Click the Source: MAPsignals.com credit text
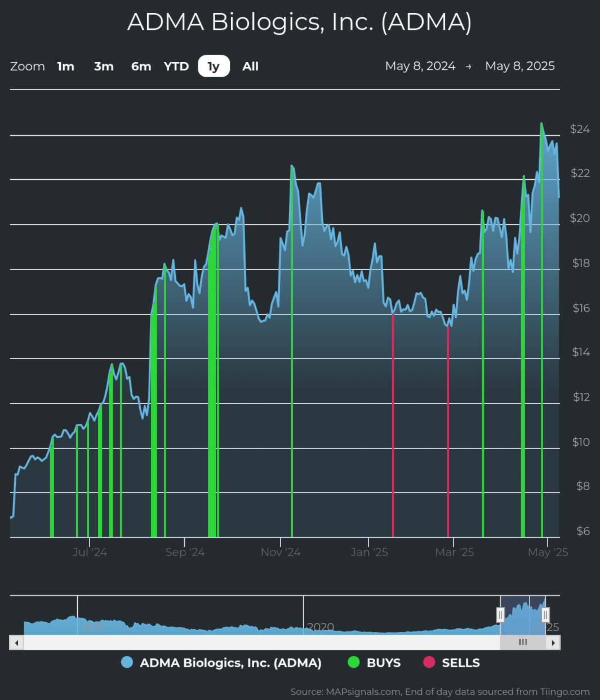 tap(440, 692)
